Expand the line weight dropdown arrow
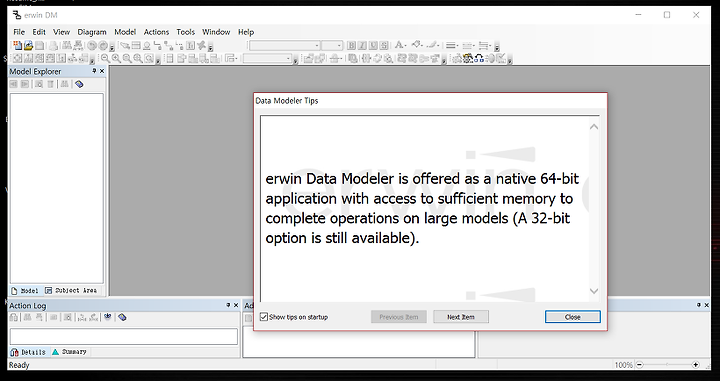Viewport: 720px width, 381px height. click(458, 45)
